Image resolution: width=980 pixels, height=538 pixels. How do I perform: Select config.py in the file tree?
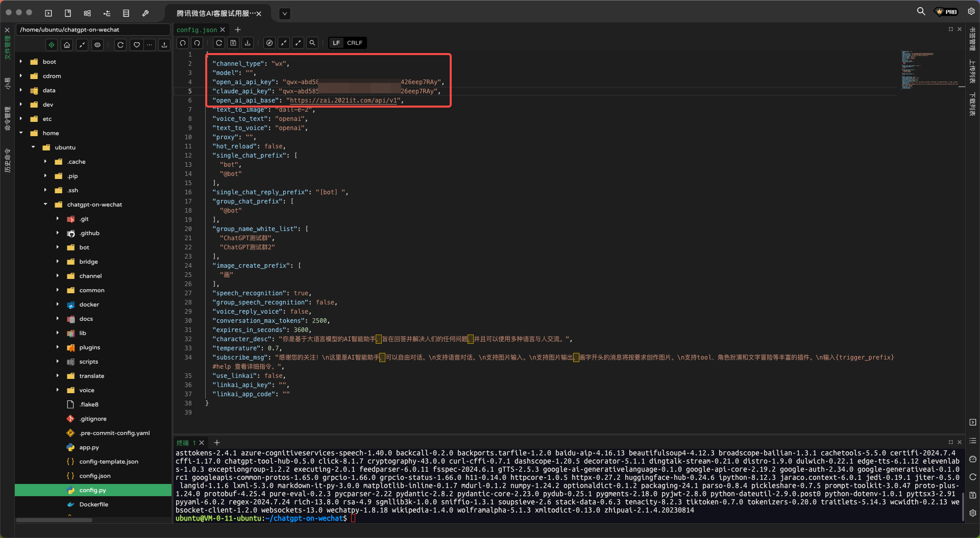click(93, 490)
